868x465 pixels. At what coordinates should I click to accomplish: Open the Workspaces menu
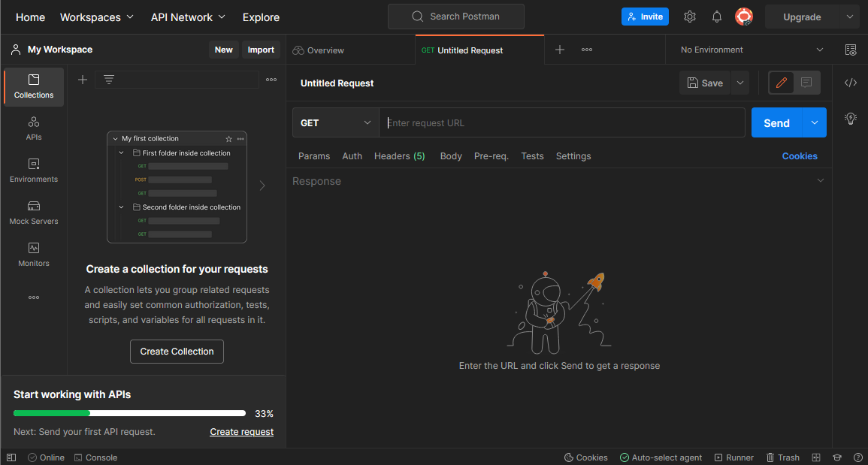[97, 17]
